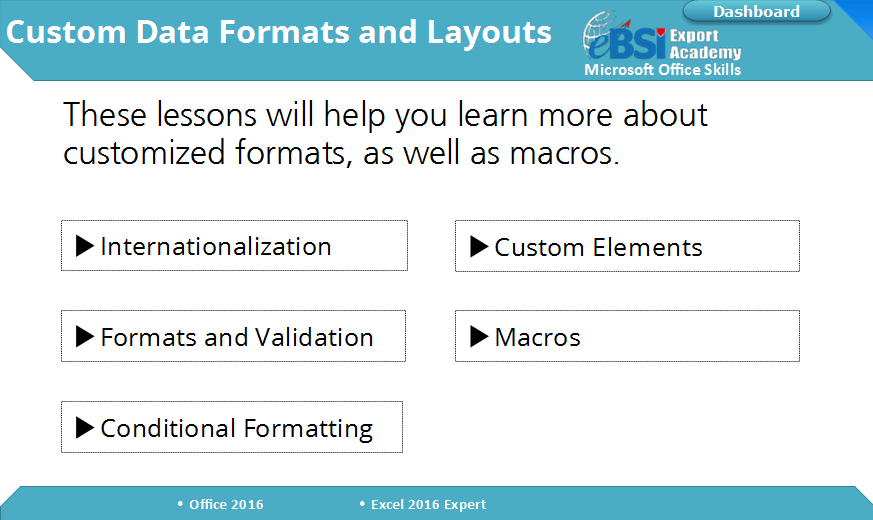Open the Internationalization lesson
Image resolution: width=873 pixels, height=520 pixels.
pyautogui.click(x=234, y=246)
